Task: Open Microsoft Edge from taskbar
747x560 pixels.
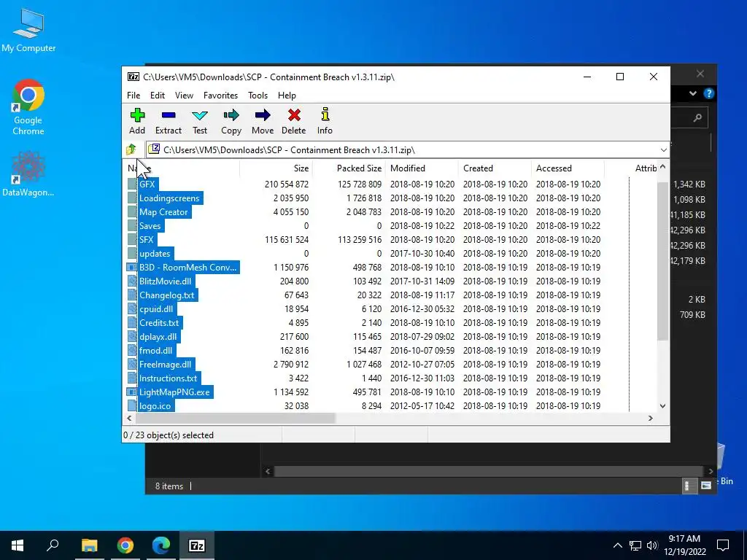Action: [161, 545]
